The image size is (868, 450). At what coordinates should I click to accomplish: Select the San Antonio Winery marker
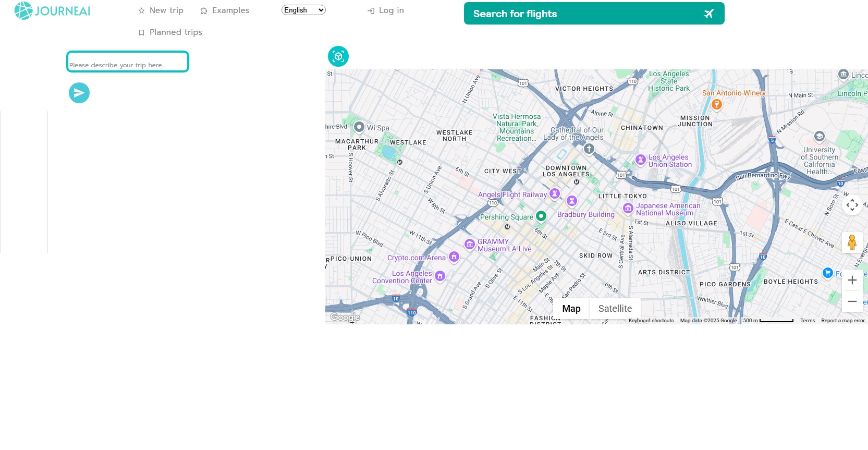coord(717,104)
